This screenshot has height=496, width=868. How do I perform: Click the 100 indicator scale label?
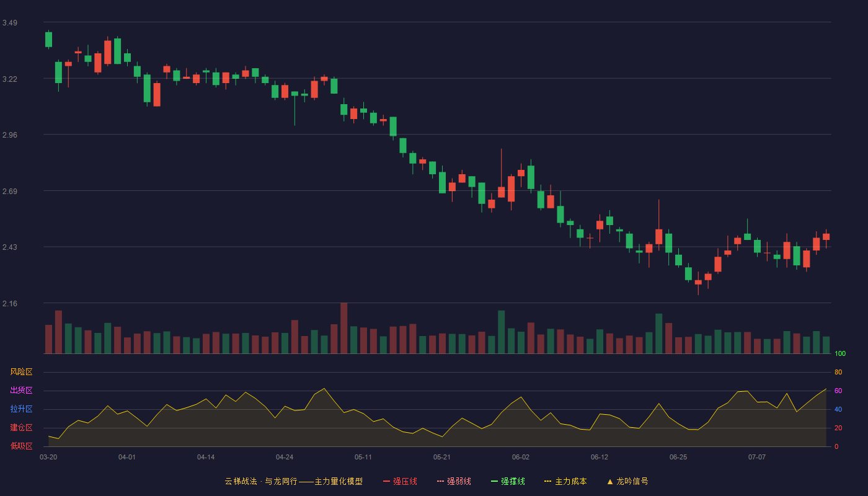840,353
